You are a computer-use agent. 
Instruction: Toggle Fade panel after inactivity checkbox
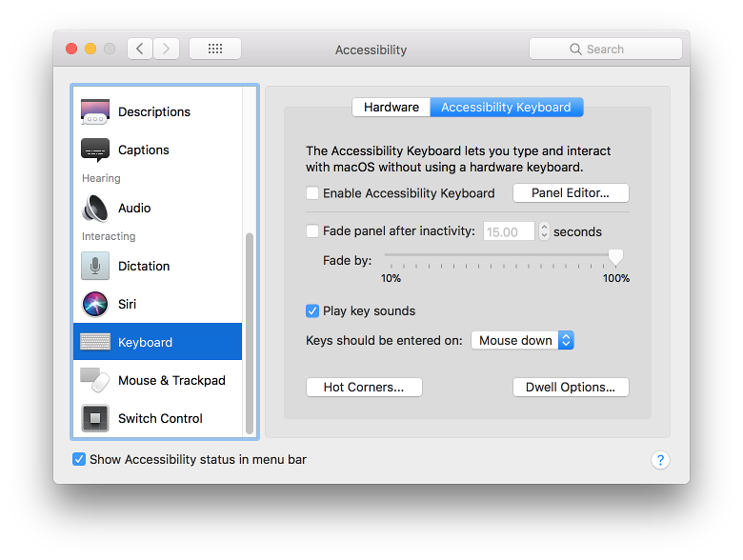[x=312, y=230]
